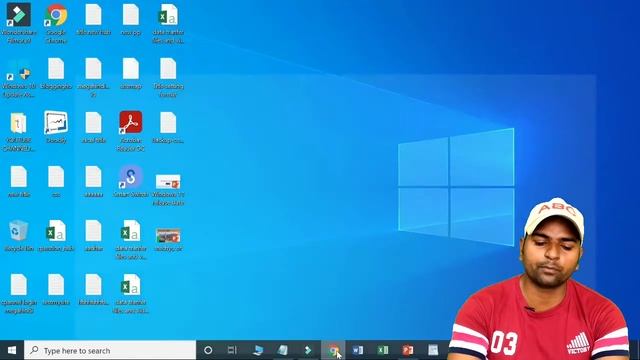
Task: Open Windows 10 Update Assistant shortcut
Action: [x=18, y=78]
